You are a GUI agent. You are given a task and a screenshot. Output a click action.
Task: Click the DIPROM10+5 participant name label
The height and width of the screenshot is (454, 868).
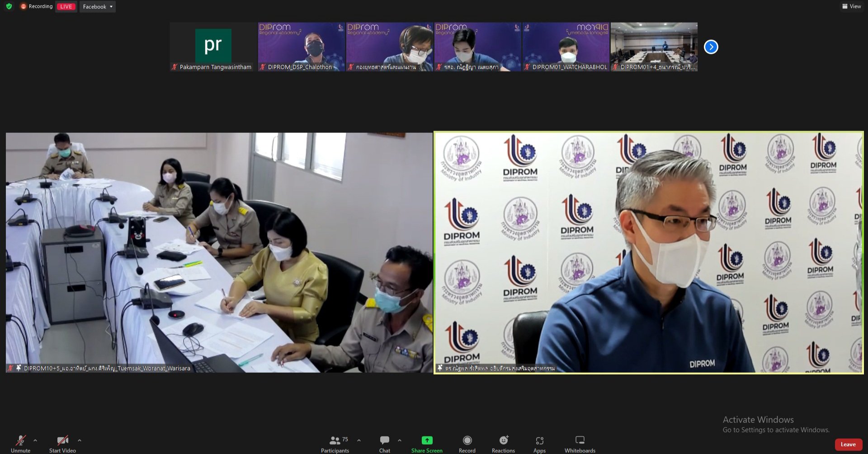107,368
